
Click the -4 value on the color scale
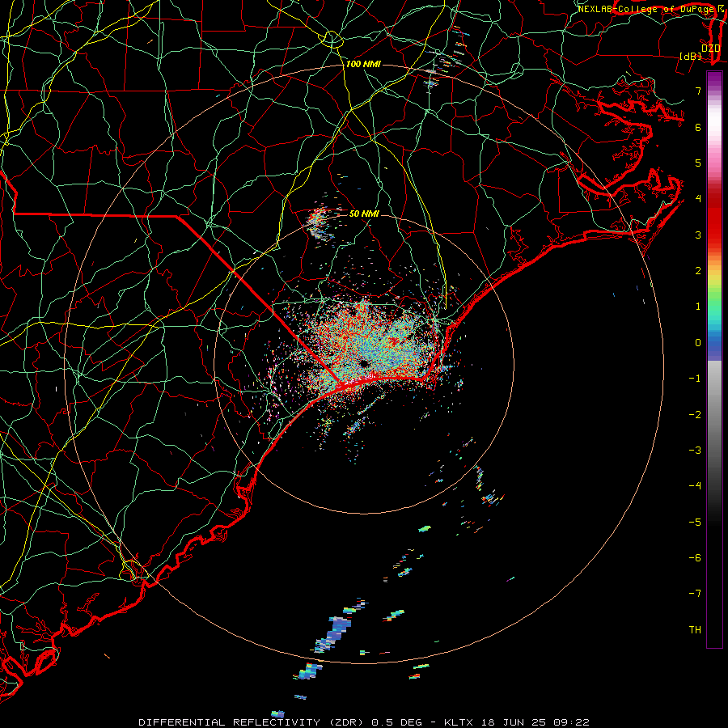(695, 485)
